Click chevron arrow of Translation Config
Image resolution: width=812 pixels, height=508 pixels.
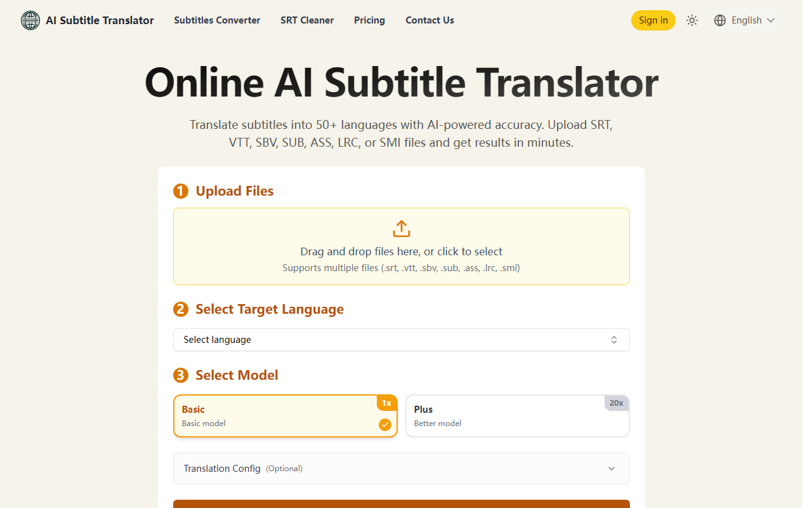(612, 469)
